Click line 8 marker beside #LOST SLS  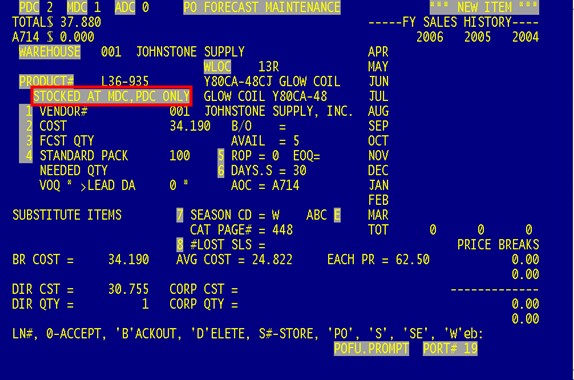click(180, 245)
